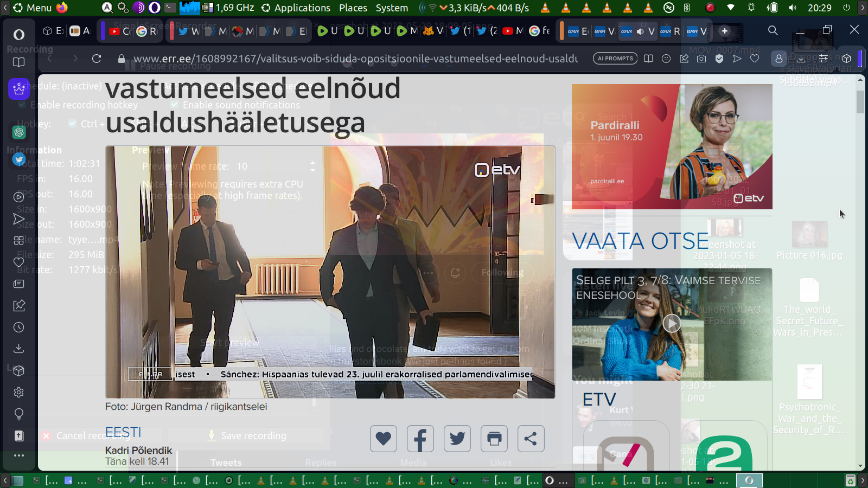Switch to the Google tab beside YouTube
This screenshot has width=868, height=488.
pos(146,31)
